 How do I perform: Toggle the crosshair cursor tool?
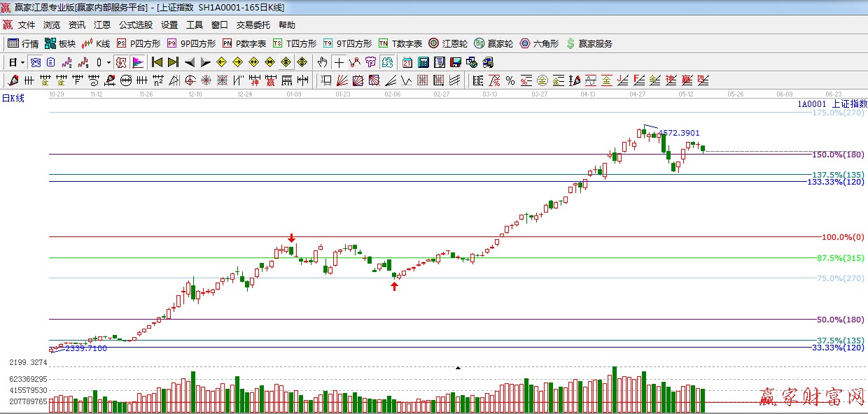click(339, 62)
